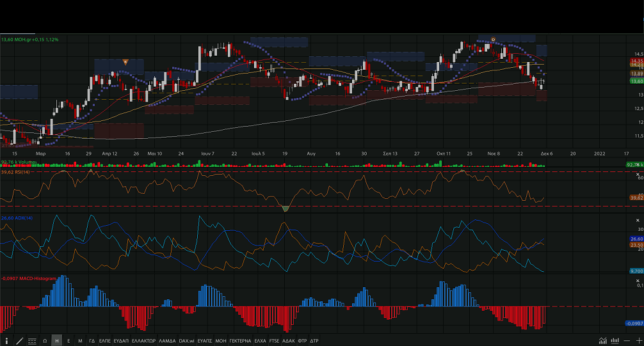Click the green 13,60 current price tag
The image size is (644, 346).
(636, 81)
